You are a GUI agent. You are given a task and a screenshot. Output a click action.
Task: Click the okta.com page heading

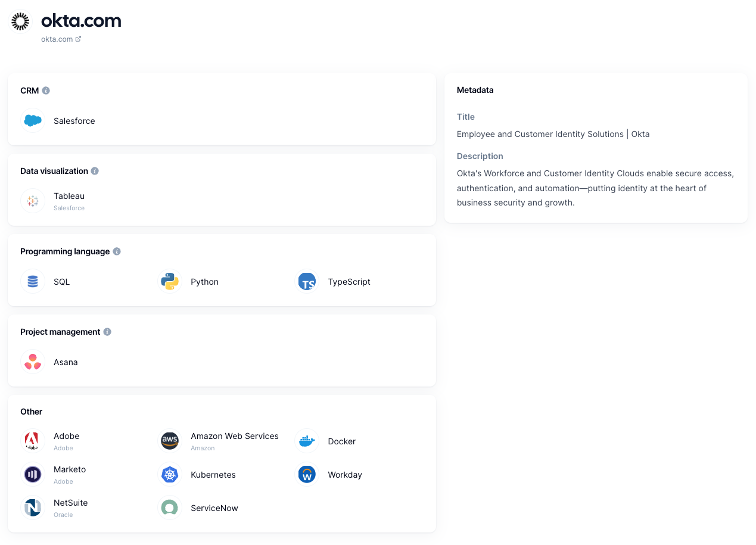coord(81,21)
